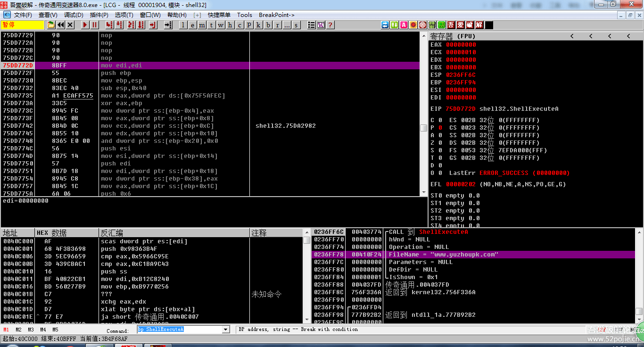Click the Open file folder icon
The width and height of the screenshot is (644, 347).
click(51, 25)
